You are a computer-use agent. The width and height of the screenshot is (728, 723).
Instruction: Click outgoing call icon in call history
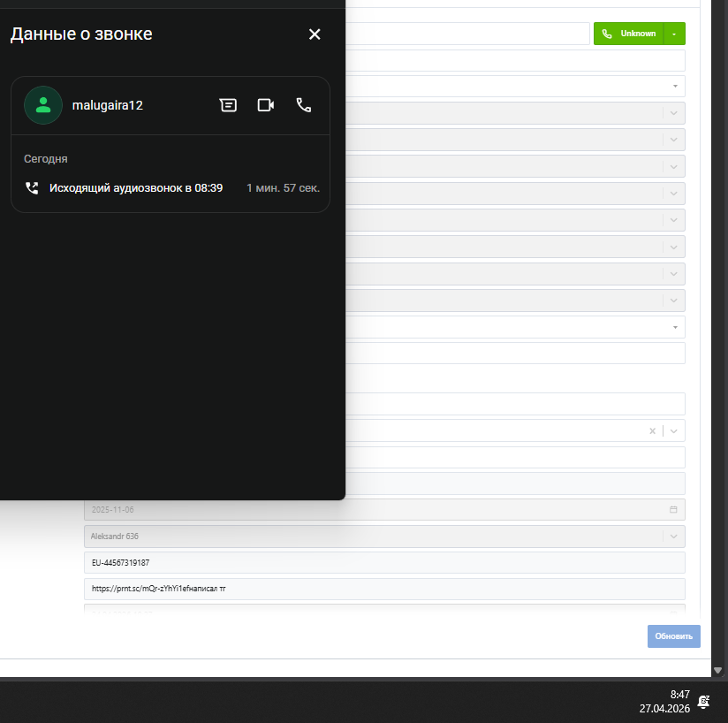click(32, 188)
